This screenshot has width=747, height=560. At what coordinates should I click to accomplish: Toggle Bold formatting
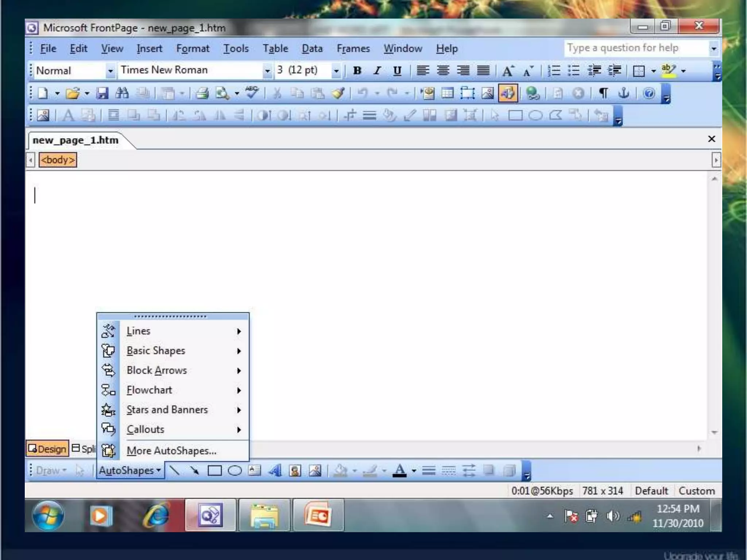pos(357,70)
